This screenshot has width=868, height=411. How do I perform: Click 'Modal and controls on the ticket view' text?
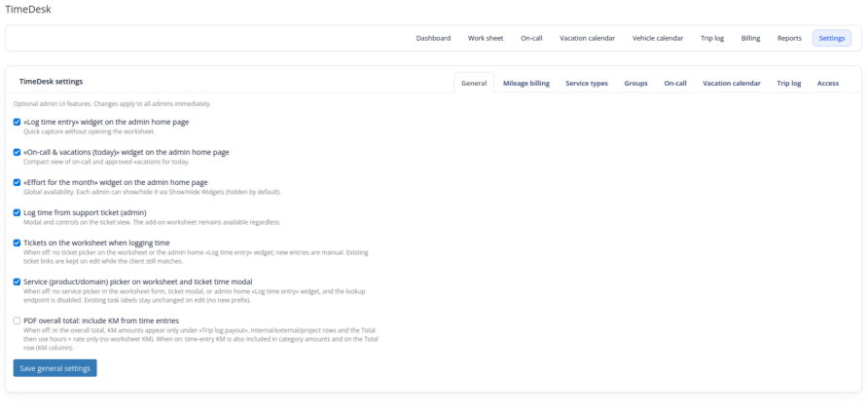point(152,222)
